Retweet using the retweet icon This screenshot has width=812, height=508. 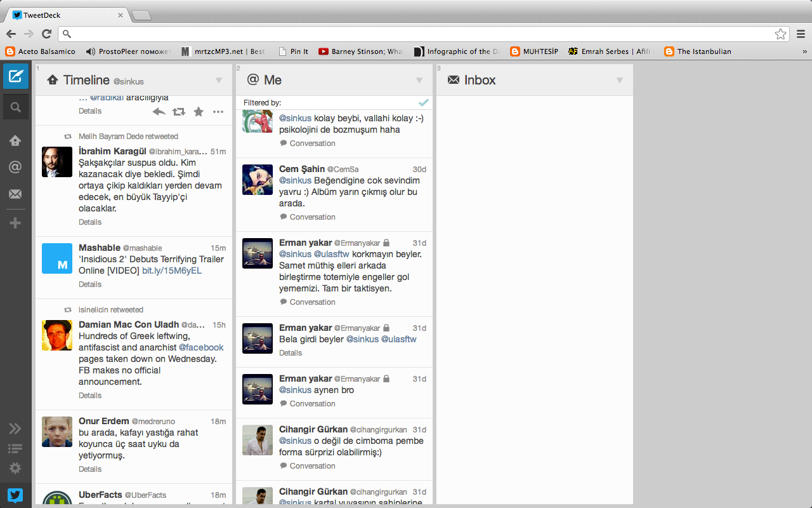[179, 112]
